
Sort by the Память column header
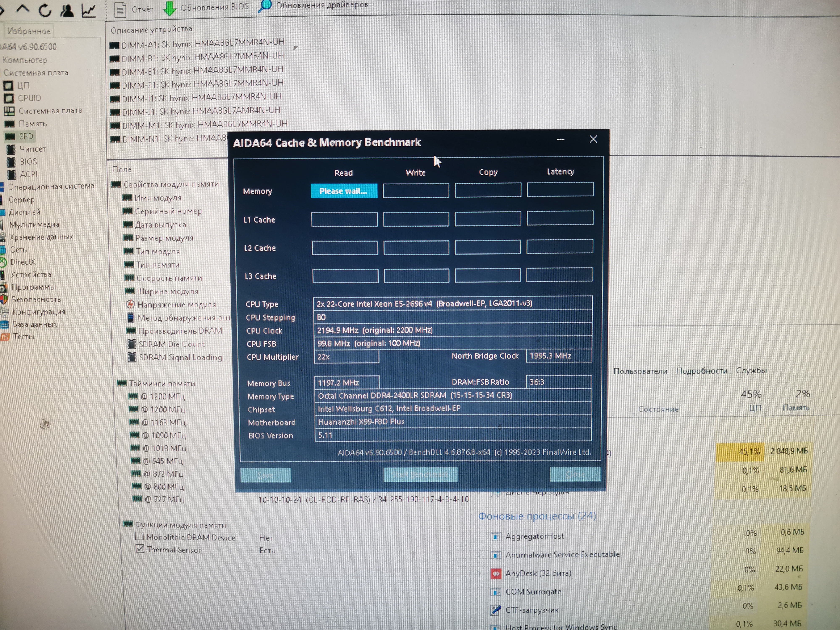[796, 407]
